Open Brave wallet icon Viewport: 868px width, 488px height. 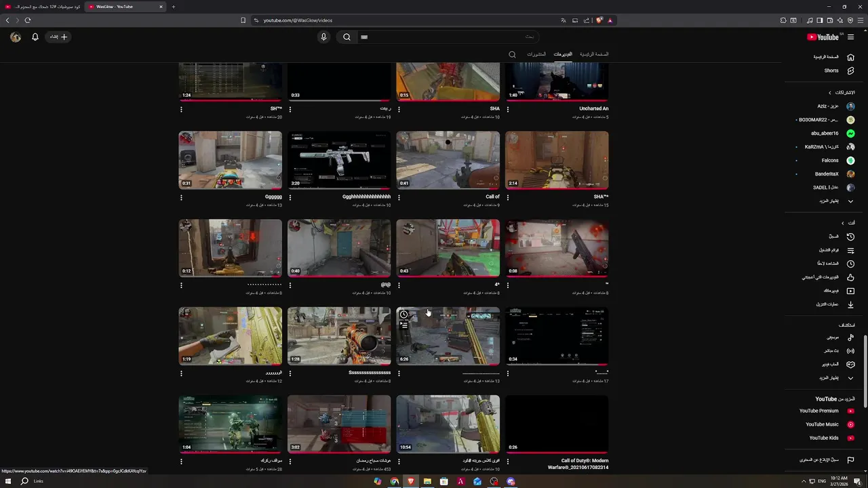click(829, 20)
